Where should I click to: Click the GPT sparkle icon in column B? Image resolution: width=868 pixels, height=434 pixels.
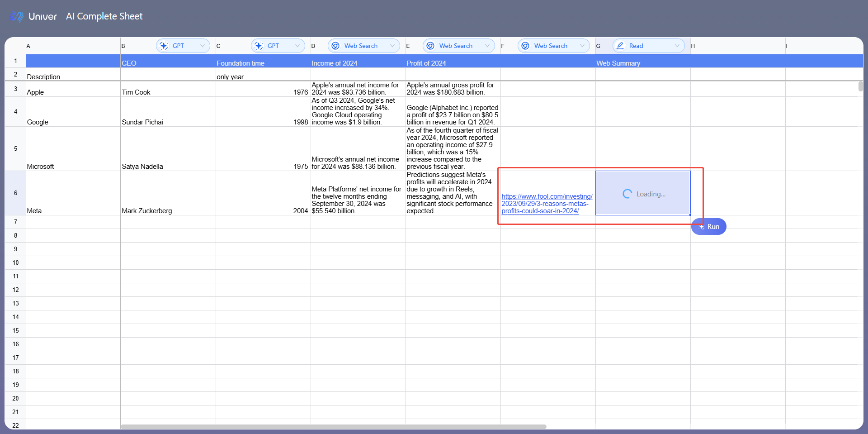164,46
